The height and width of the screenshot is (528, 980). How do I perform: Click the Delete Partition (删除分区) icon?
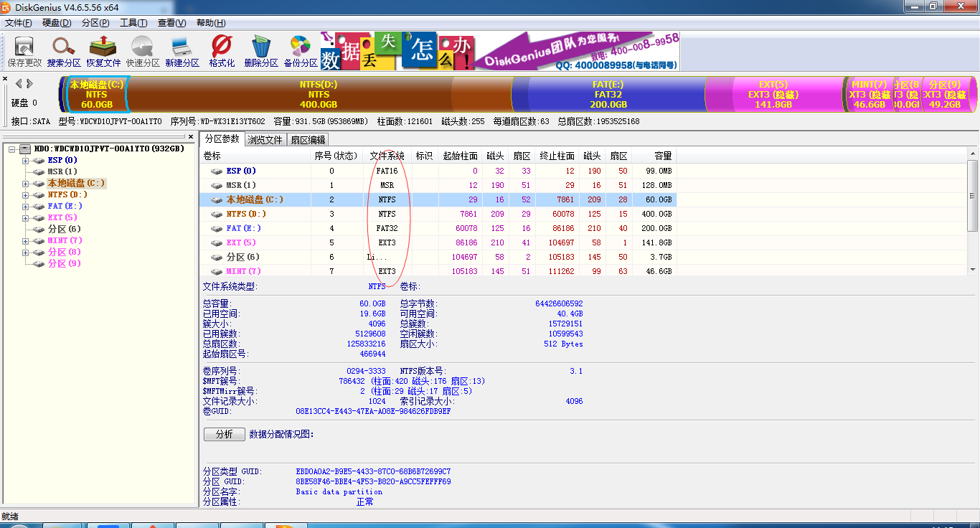(261, 52)
